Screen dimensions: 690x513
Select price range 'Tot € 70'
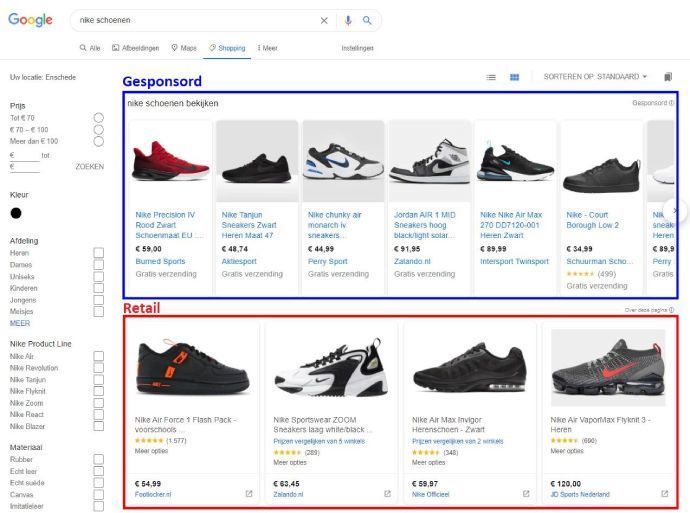(x=99, y=117)
